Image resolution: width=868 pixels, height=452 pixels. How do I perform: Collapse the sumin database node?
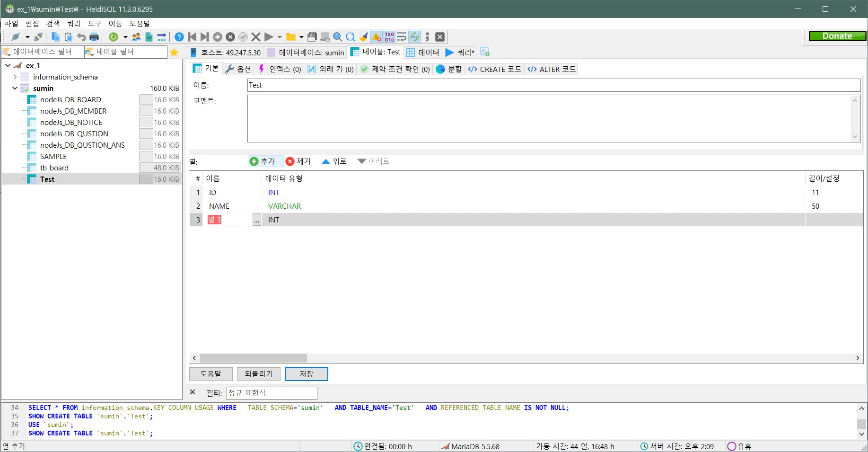[15, 88]
